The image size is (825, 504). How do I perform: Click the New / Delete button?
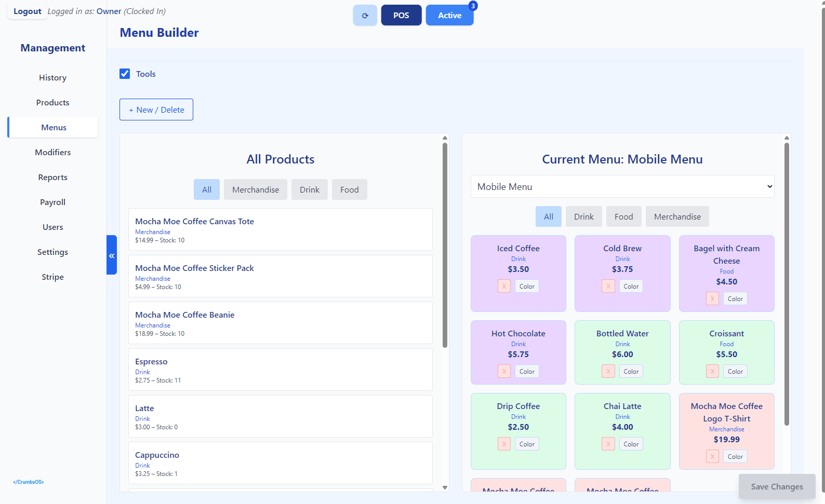156,110
